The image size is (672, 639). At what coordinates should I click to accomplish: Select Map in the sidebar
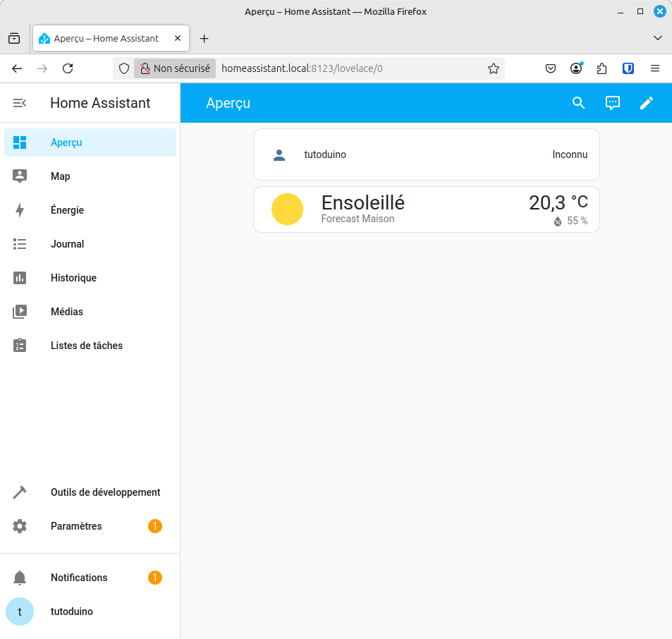pyautogui.click(x=90, y=176)
